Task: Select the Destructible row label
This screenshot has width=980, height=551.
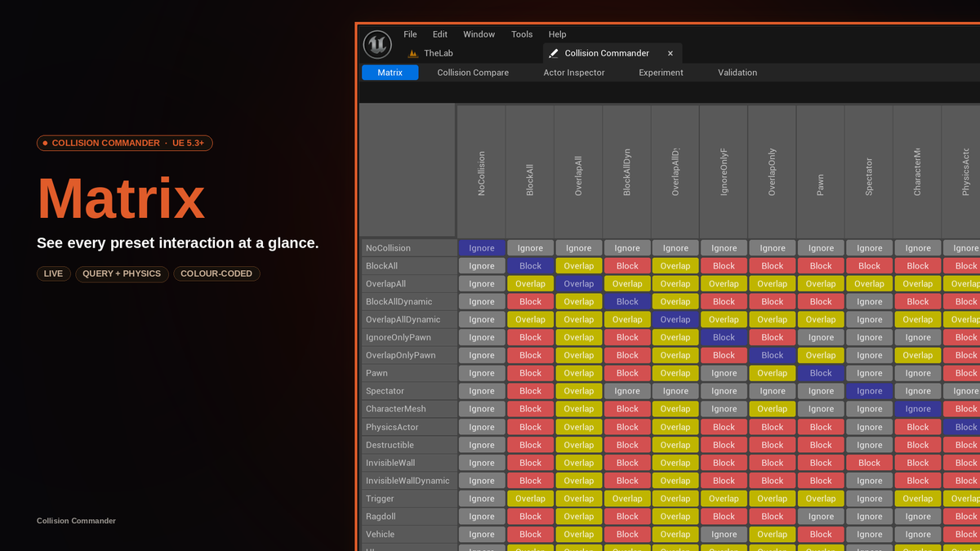Action: (x=408, y=445)
